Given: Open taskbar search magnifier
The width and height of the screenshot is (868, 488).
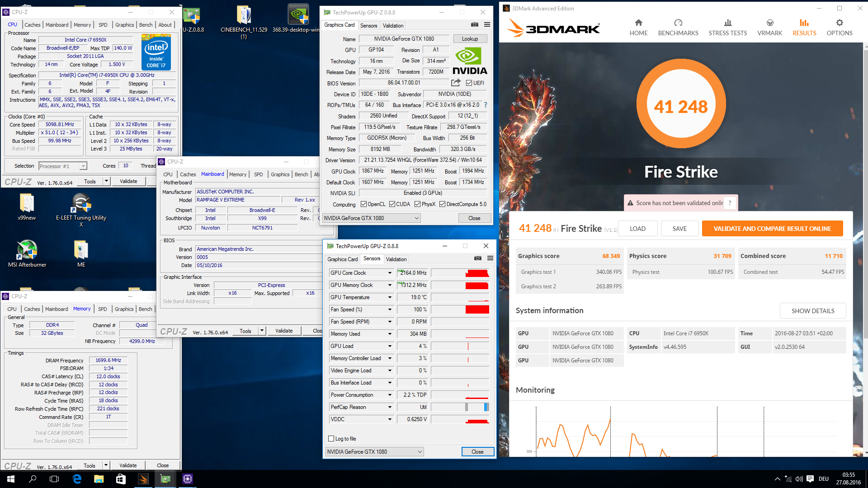Looking at the screenshot, I should point(33,479).
